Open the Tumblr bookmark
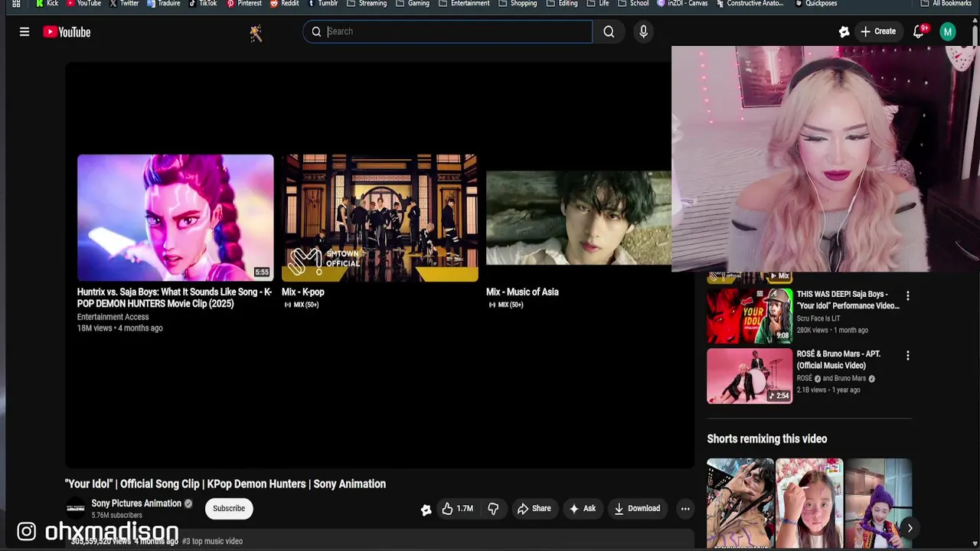The height and width of the screenshot is (551, 980). pyautogui.click(x=323, y=4)
